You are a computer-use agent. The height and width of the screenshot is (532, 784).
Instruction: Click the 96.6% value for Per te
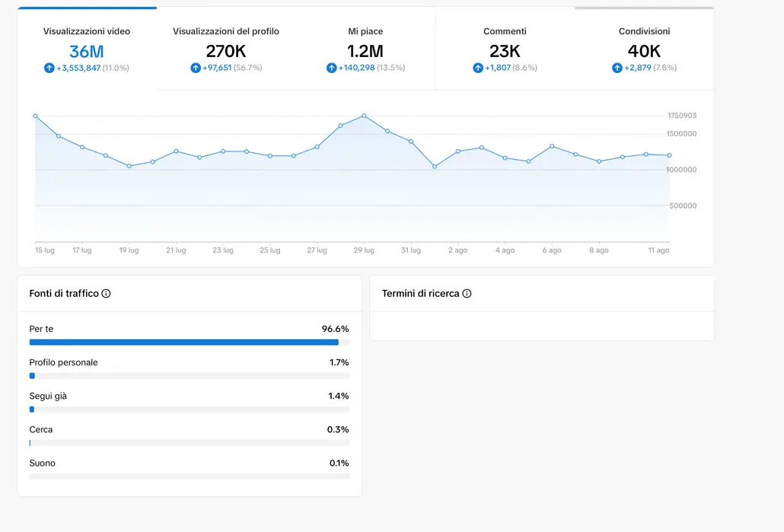pos(335,329)
